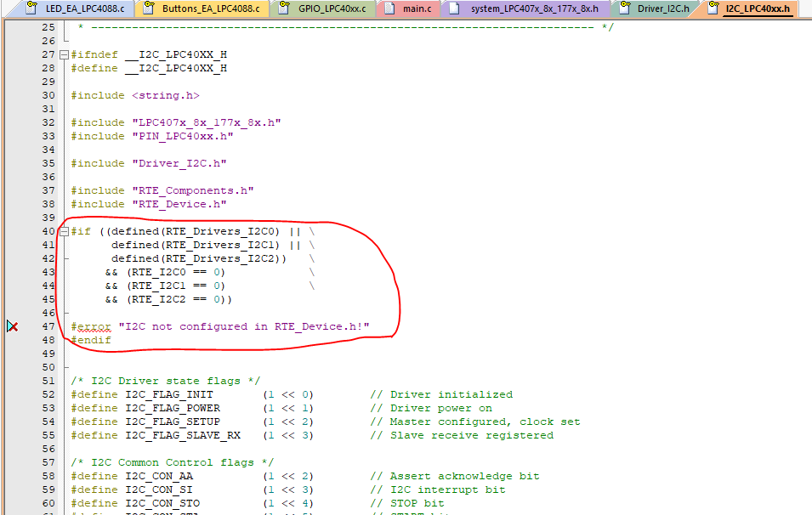
Task: Click (RTE_I2C0 == 0) condition
Action: (x=176, y=272)
